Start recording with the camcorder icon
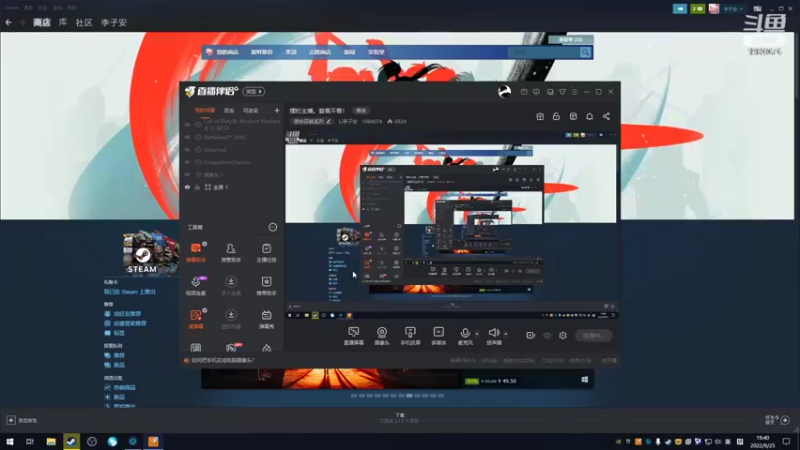Image resolution: width=800 pixels, height=450 pixels. click(x=531, y=335)
